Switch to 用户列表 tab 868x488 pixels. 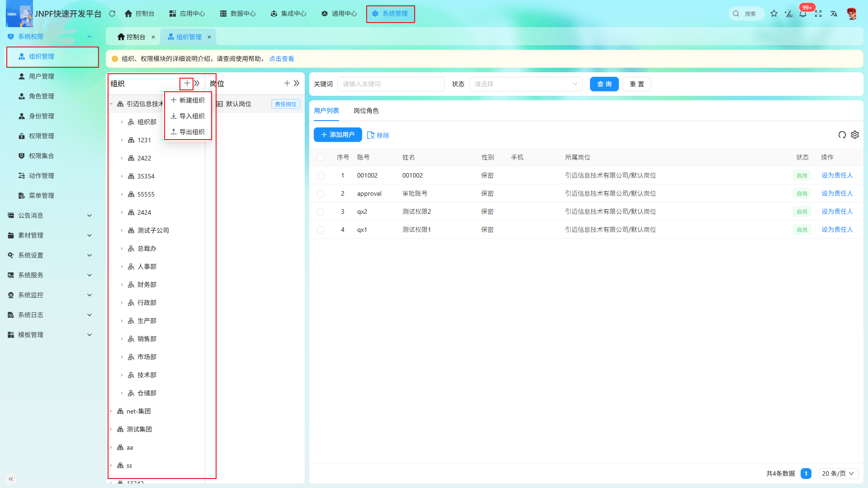pyautogui.click(x=326, y=111)
